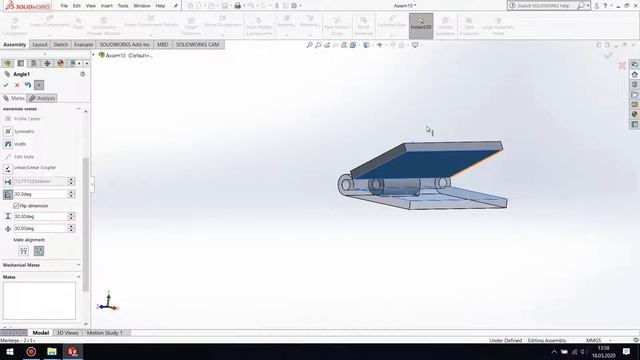Screen dimensions: 640x360
Task: Open the ConfigurationManager tab icon
Action: pyautogui.click(x=34, y=63)
